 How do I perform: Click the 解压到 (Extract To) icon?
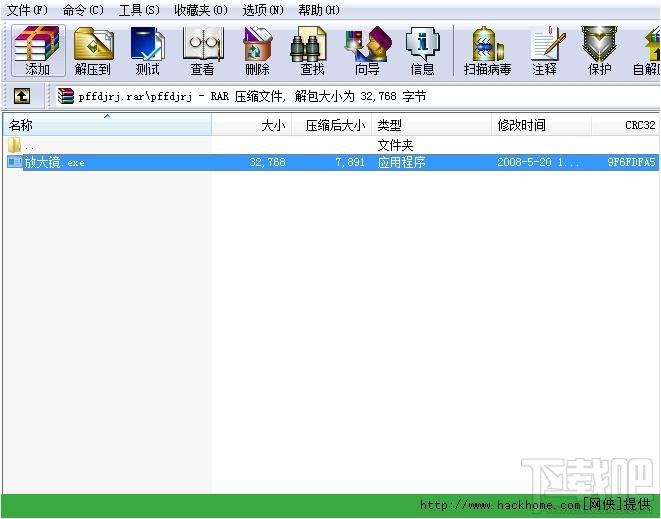(x=93, y=50)
